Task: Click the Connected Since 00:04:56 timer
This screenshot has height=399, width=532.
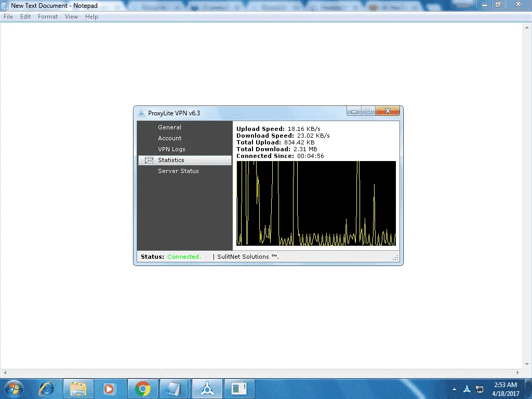Action: coord(311,156)
